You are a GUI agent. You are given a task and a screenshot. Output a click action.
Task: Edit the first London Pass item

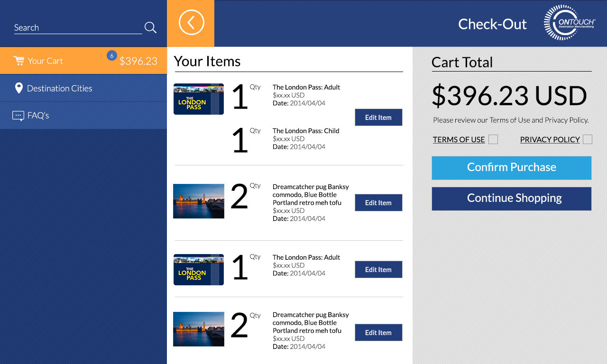[x=378, y=118]
